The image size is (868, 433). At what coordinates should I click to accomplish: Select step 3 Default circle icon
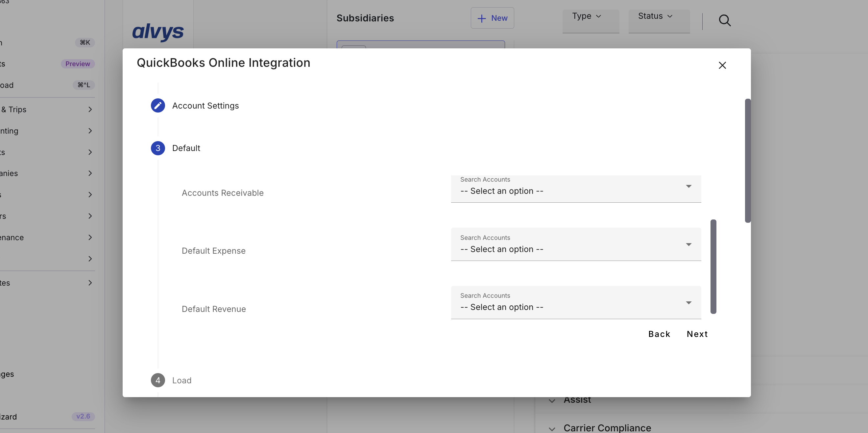coord(158,148)
